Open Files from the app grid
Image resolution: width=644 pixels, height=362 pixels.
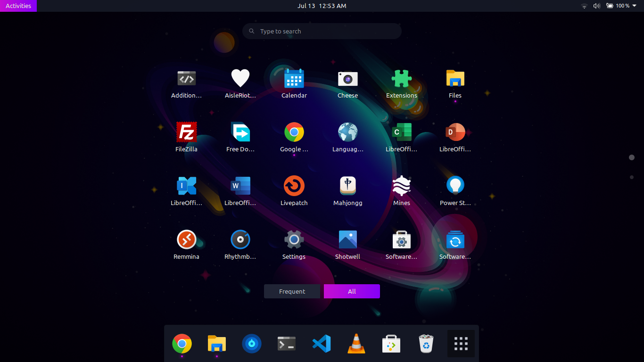click(455, 78)
